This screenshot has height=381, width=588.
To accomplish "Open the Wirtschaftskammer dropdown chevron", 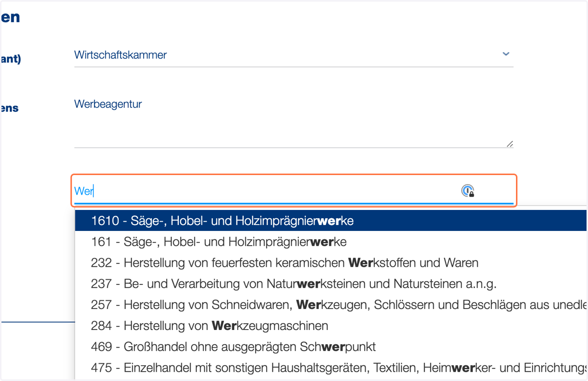I will (506, 54).
